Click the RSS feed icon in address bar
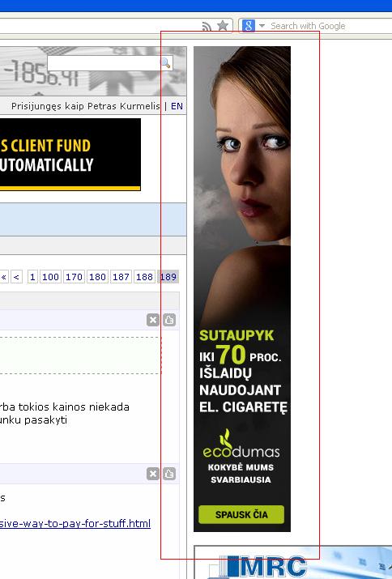The width and height of the screenshot is (392, 579). pos(207,26)
